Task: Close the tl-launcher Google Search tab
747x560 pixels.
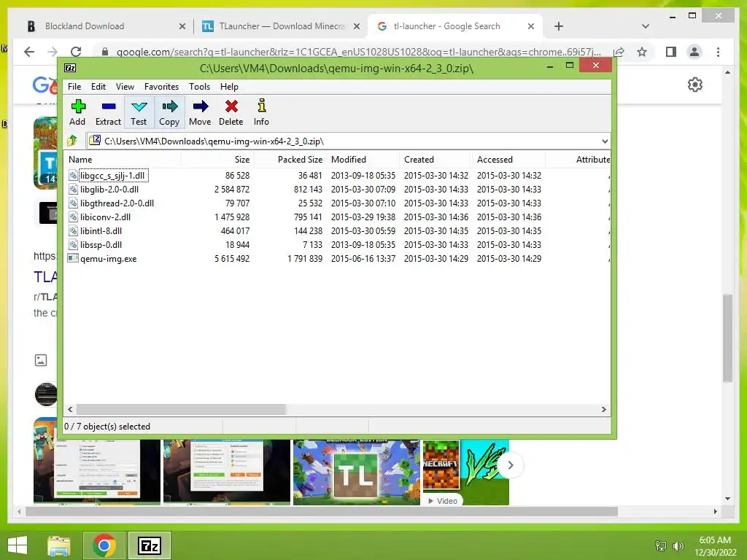Action: pyautogui.click(x=531, y=26)
